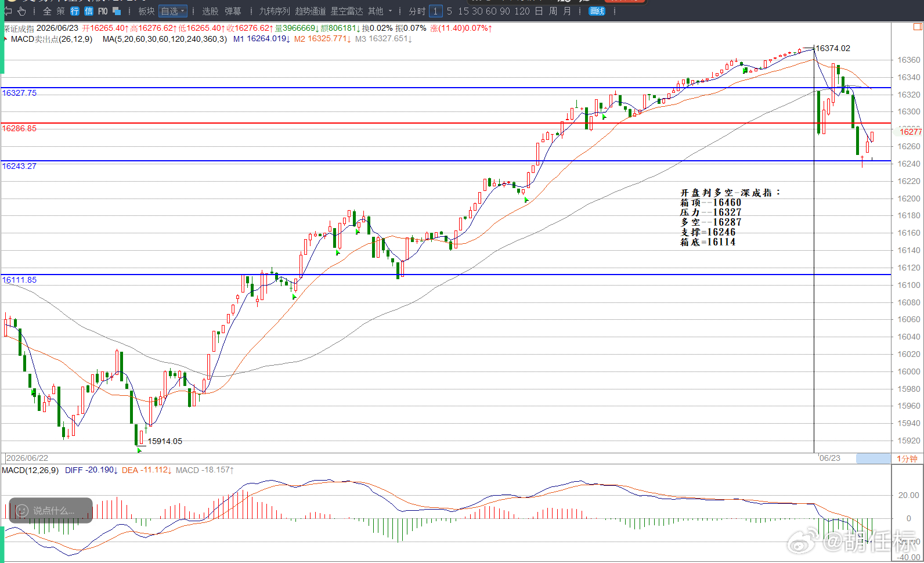Click the 其他 indicators item
Image resolution: width=924 pixels, height=563 pixels.
[376, 11]
